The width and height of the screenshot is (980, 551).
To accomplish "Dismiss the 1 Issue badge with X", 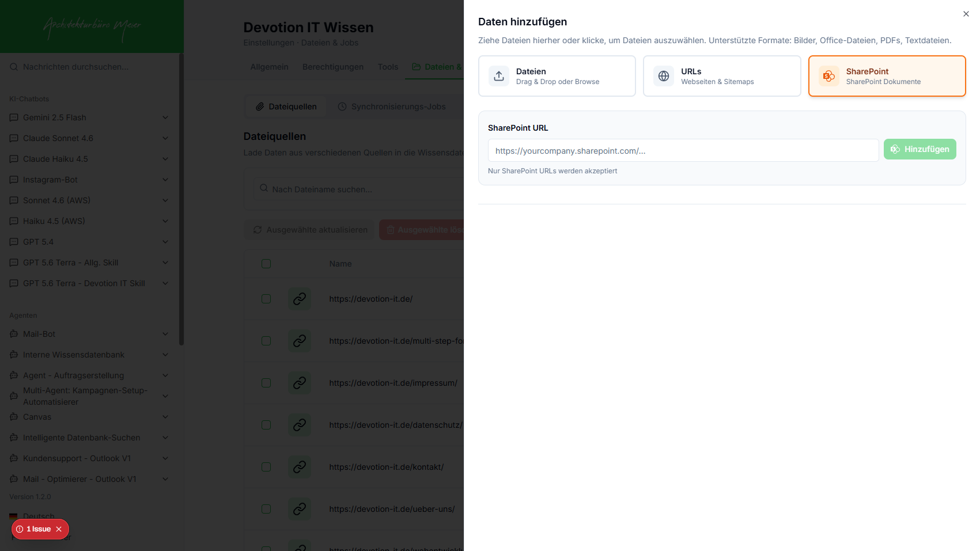I will (59, 529).
